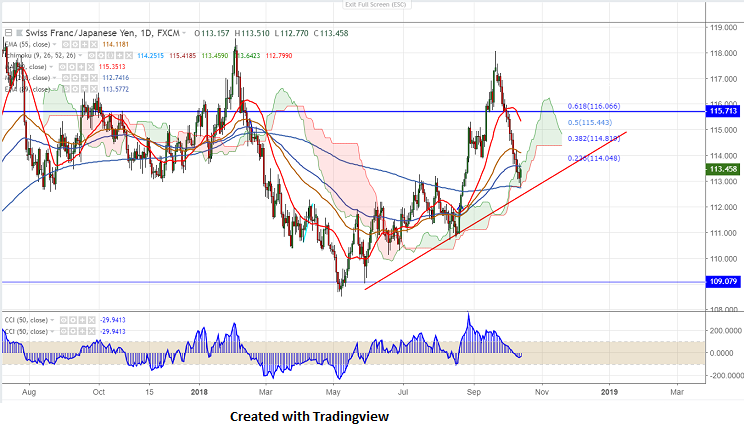Click plus icon on 113.5772 indicator row
744x432 pixels.
[x=84, y=89]
